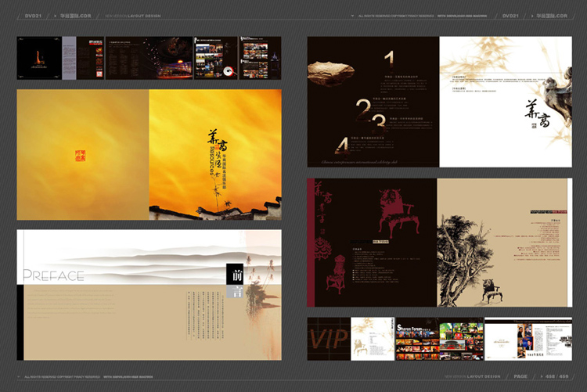Click the DVD21 label at top left

click(x=33, y=16)
